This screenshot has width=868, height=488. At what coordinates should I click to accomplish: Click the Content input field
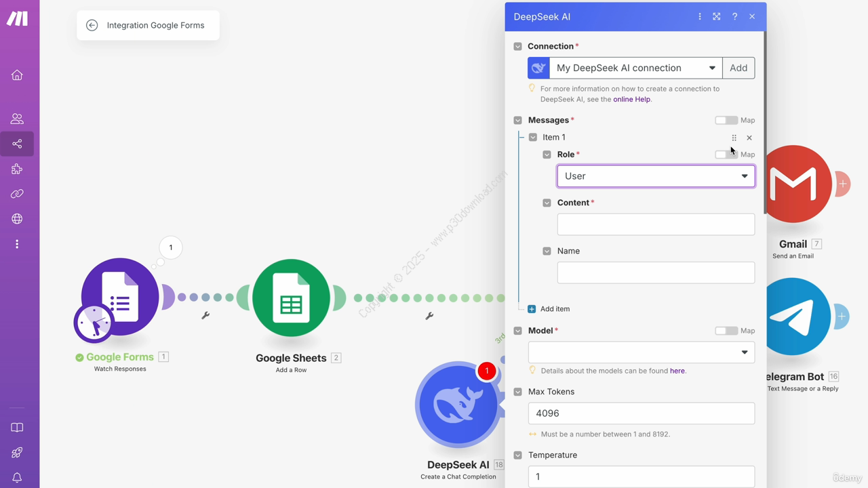656,224
